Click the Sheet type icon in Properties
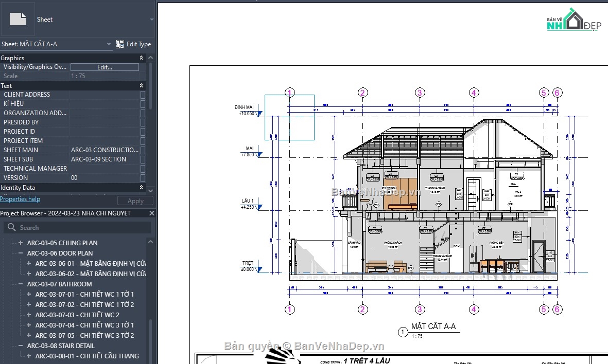Screen dimensions: 608x364 click(x=18, y=19)
